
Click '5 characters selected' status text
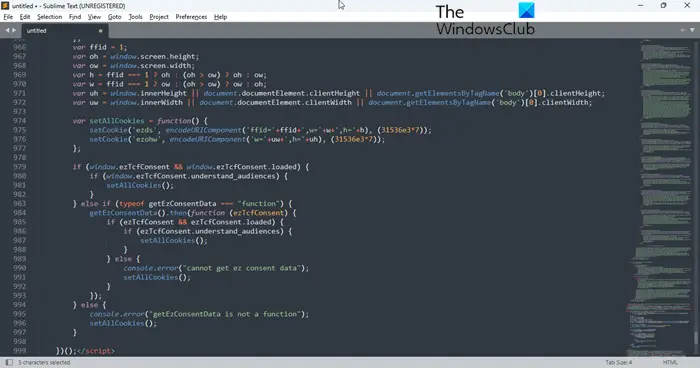[x=44, y=362]
